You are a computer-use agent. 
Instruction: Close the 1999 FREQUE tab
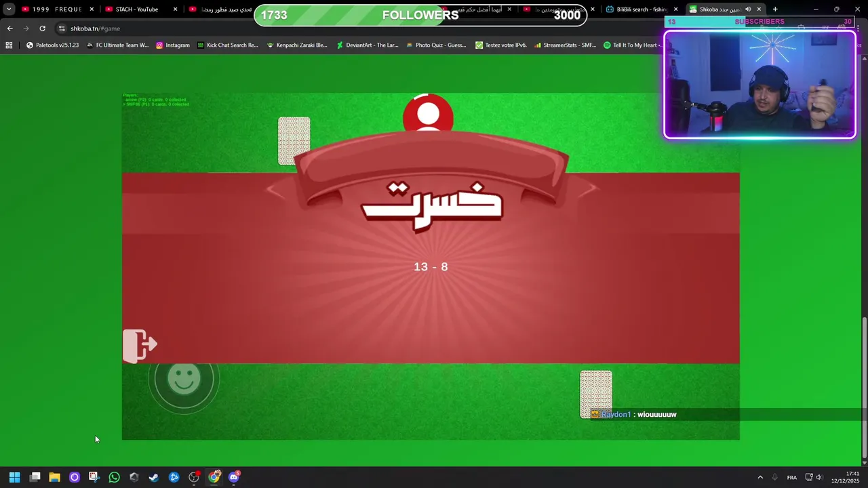(x=92, y=9)
